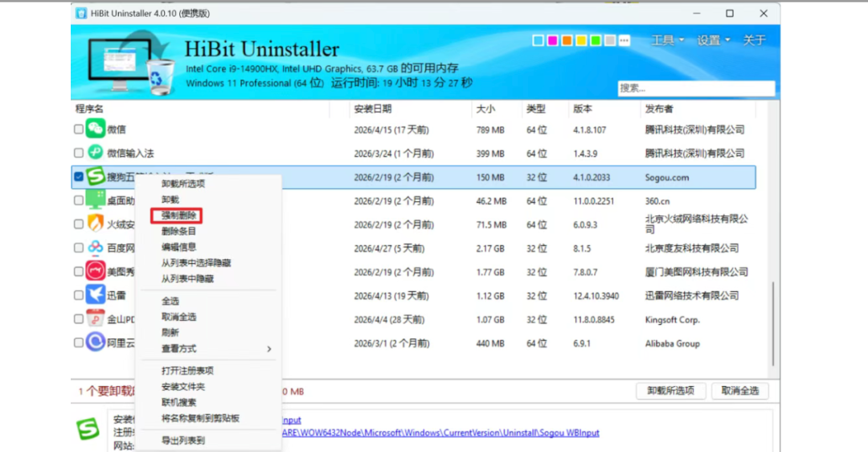Open the 设置 dropdown menu
Image resolution: width=868 pixels, height=452 pixels.
(x=714, y=40)
